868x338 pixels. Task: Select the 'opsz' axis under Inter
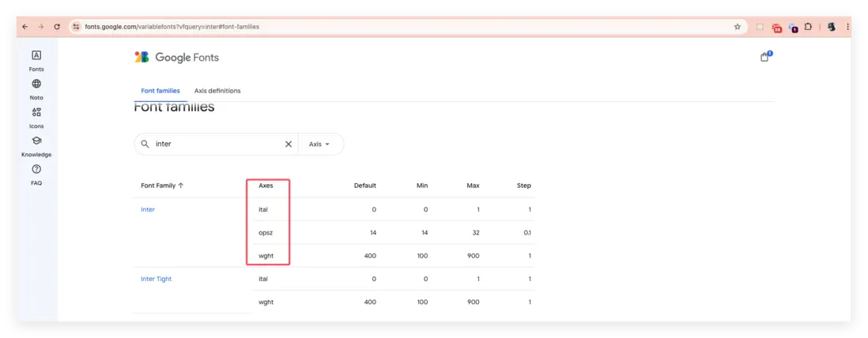pyautogui.click(x=266, y=233)
